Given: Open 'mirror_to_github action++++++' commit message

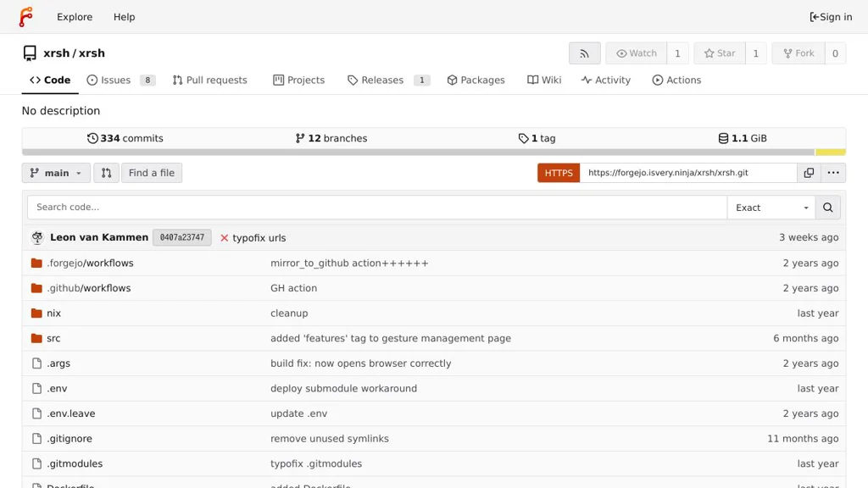Looking at the screenshot, I should click(349, 263).
